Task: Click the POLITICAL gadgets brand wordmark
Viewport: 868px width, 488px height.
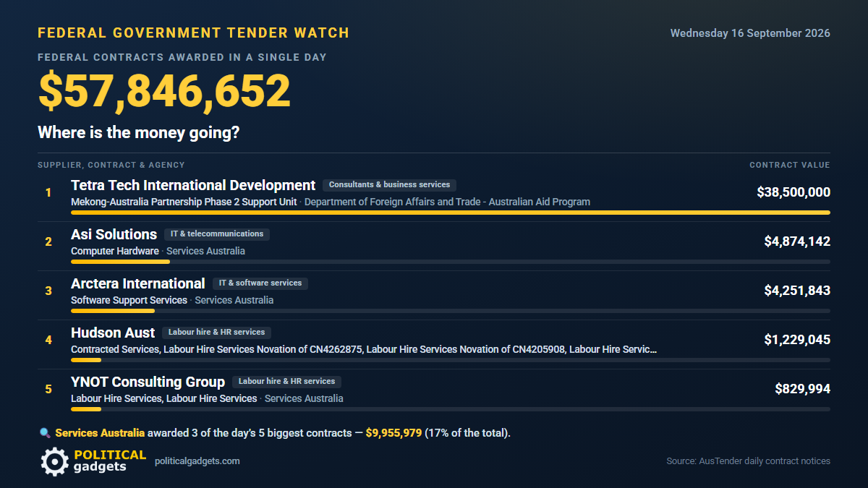Action: [110, 461]
